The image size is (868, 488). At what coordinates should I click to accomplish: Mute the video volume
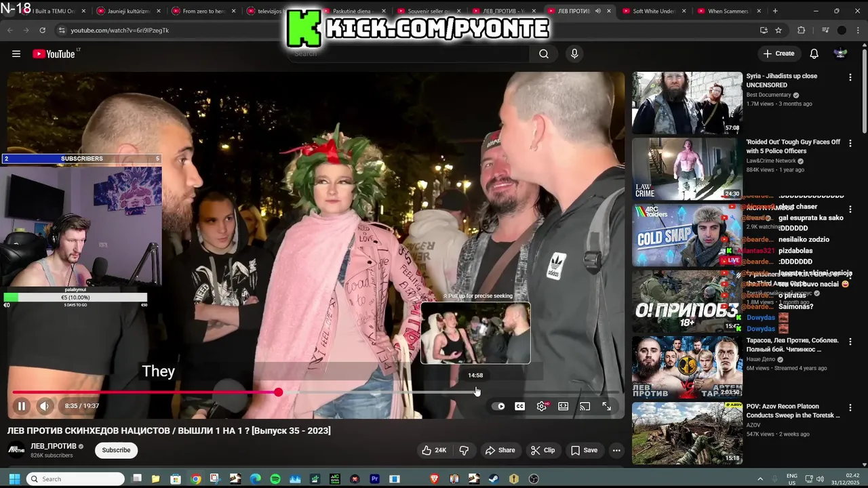click(44, 406)
